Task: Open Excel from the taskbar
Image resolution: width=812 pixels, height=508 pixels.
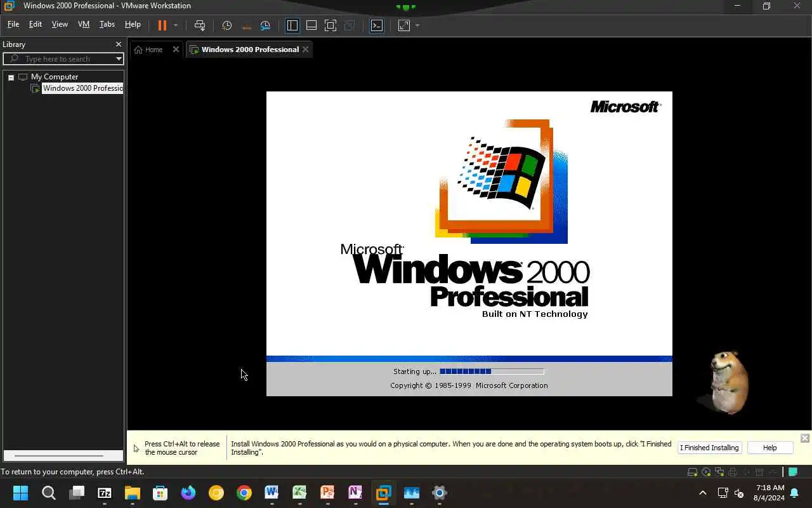Action: (300, 493)
